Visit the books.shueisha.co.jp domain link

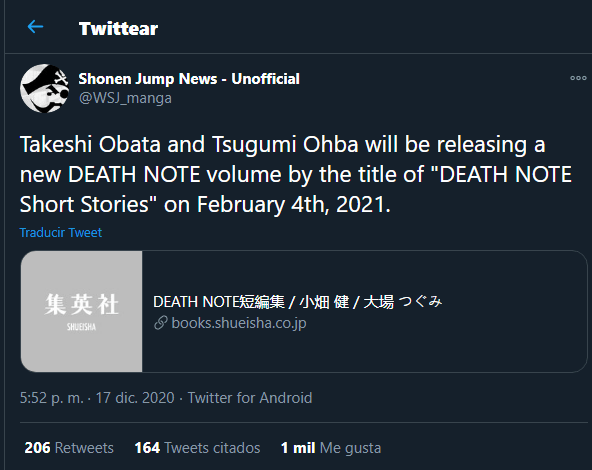tap(239, 323)
